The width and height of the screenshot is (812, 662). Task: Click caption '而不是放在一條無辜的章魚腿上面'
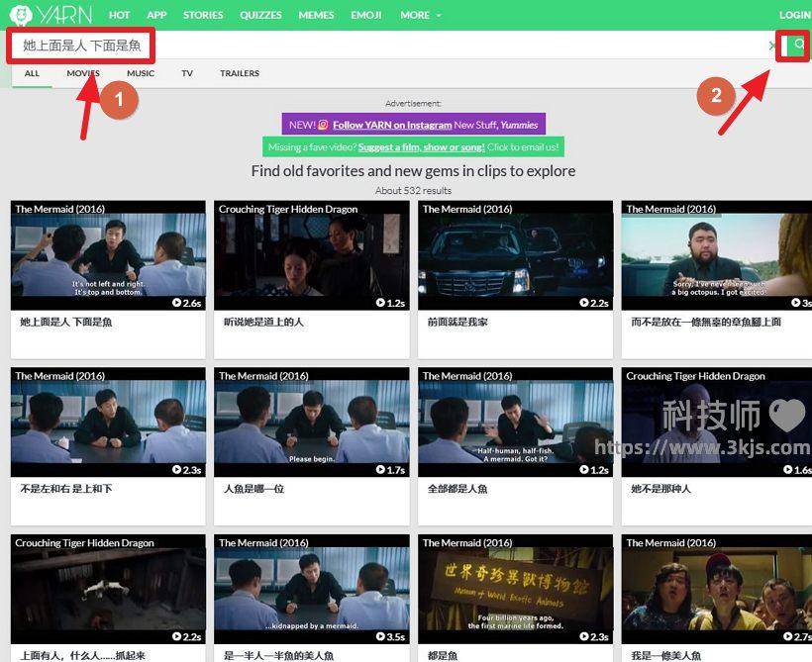click(x=706, y=322)
